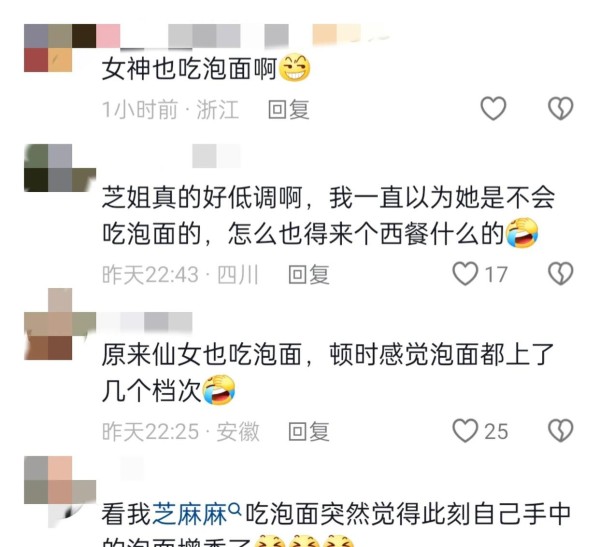Select the 原来仙女也吃泡面 comment text

click(x=328, y=373)
